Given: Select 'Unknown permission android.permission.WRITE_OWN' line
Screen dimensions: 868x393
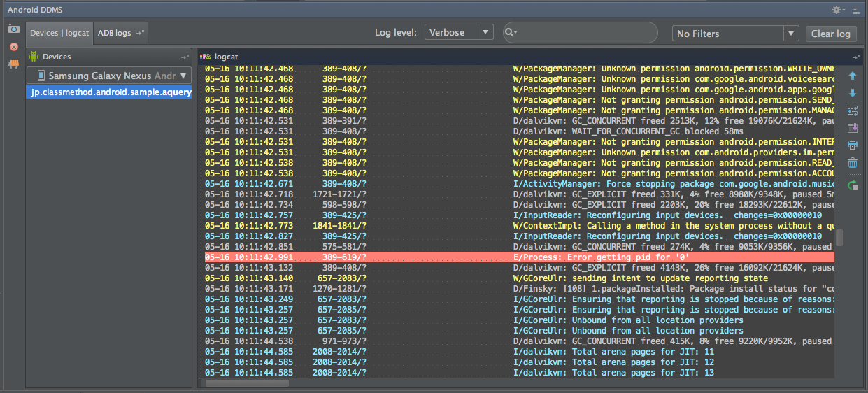Looking at the screenshot, I should coord(520,69).
